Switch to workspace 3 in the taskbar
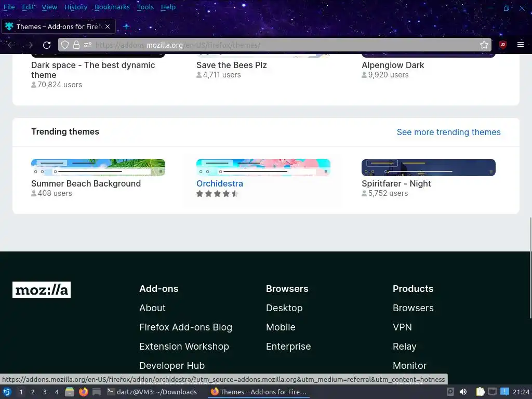The image size is (532, 399). click(45, 392)
